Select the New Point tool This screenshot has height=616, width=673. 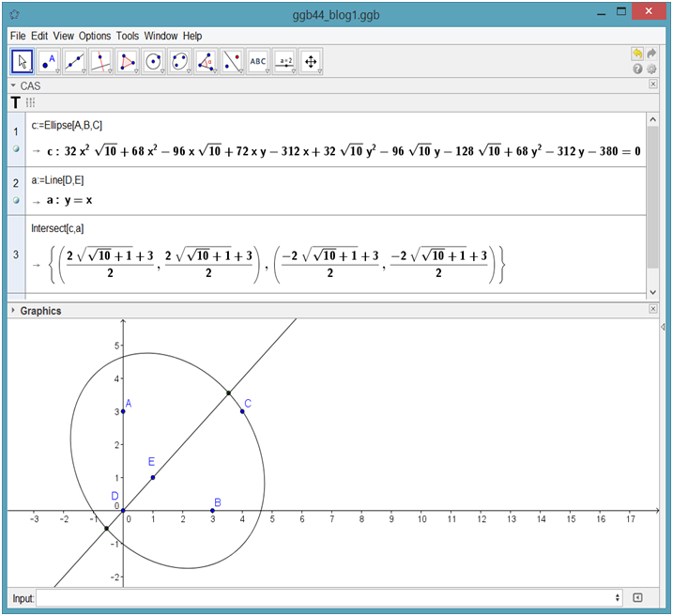coord(48,61)
